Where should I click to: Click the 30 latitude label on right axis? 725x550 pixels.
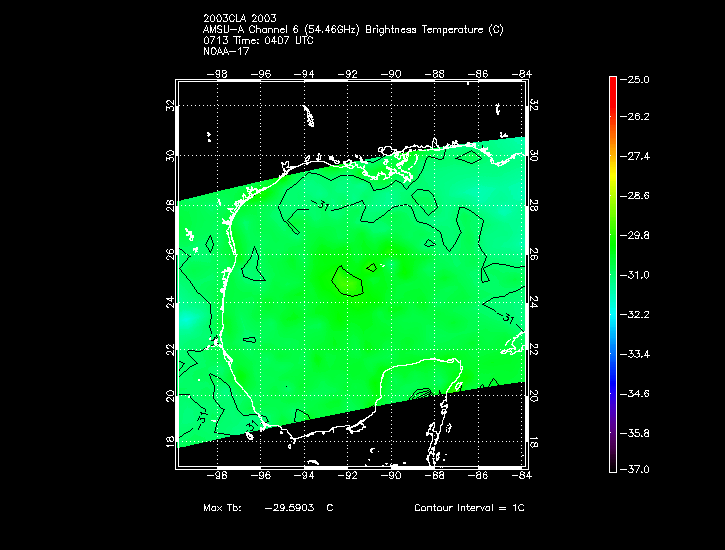533,155
